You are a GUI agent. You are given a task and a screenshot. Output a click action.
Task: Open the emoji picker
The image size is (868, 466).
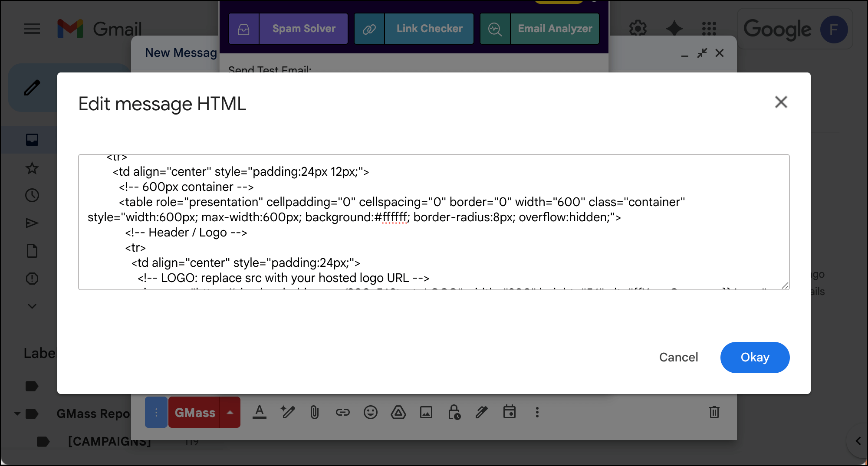[x=370, y=412]
